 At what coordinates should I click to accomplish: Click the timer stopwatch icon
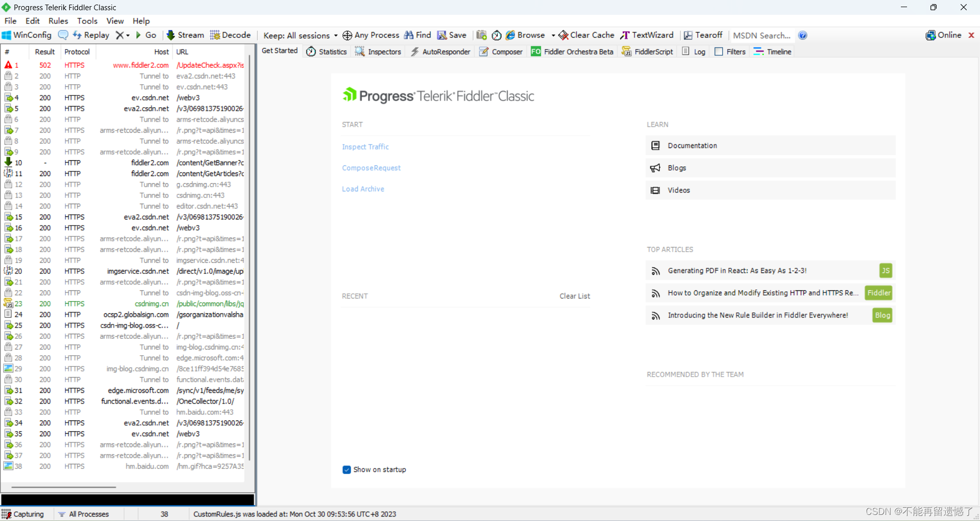tap(497, 35)
